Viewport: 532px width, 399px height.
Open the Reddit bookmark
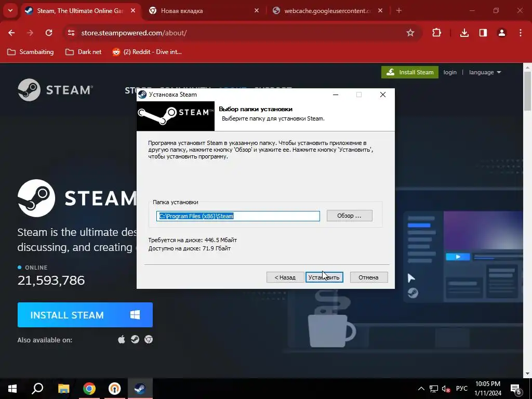click(147, 52)
